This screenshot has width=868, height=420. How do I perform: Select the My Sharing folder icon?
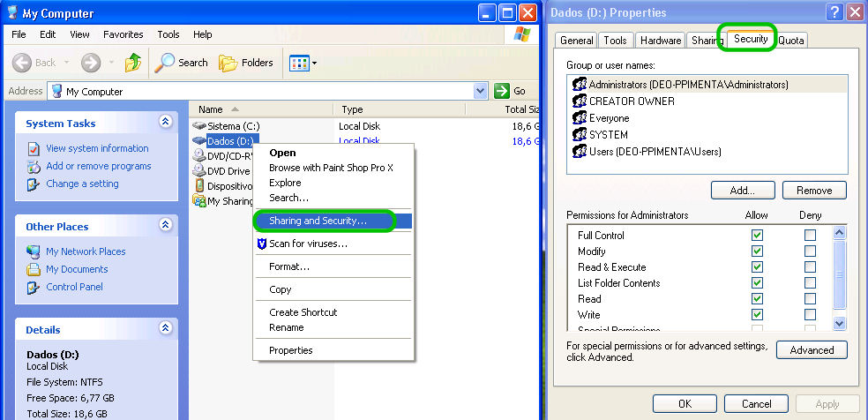(198, 200)
